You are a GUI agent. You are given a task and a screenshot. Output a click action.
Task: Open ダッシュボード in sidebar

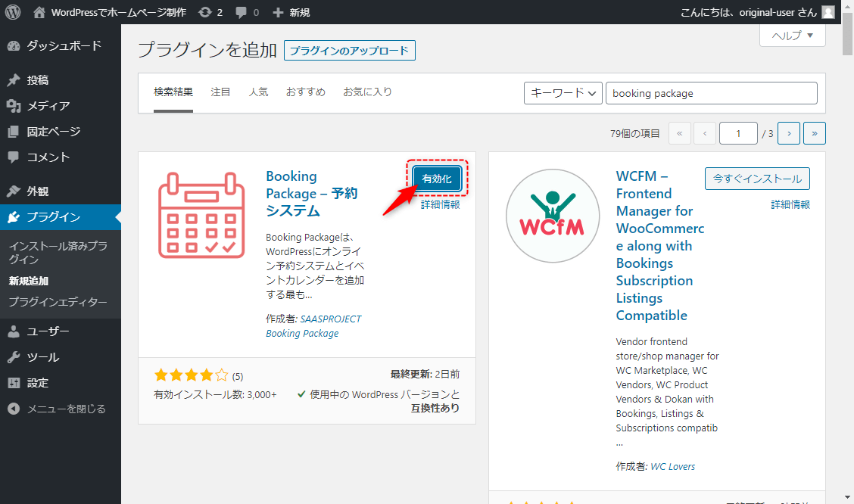pos(61,45)
